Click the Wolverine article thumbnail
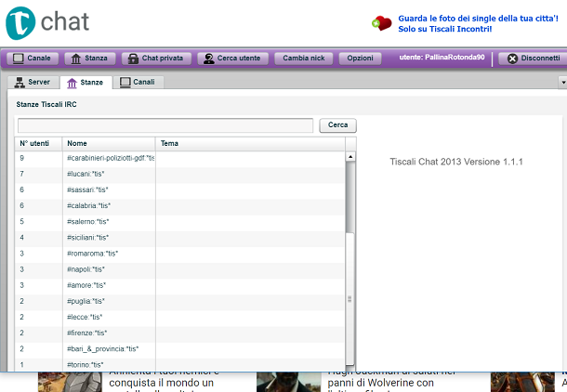Screen dimensions: 567x392 [288, 382]
